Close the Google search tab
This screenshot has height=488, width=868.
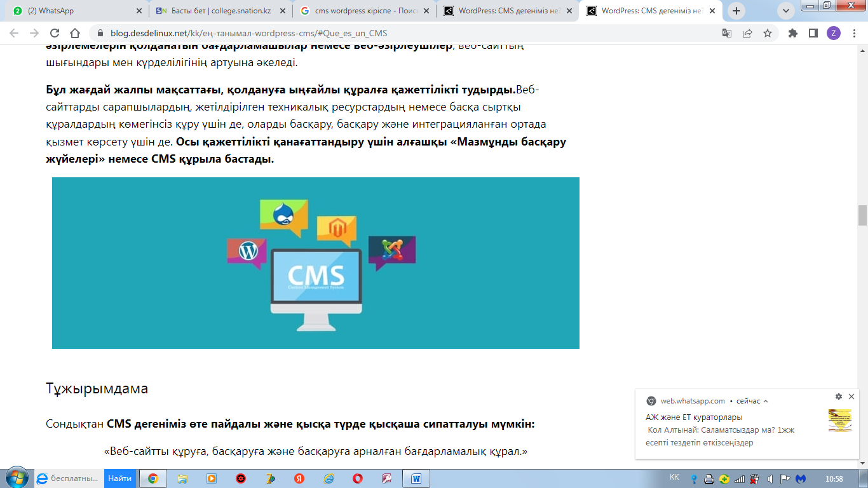coord(426,11)
